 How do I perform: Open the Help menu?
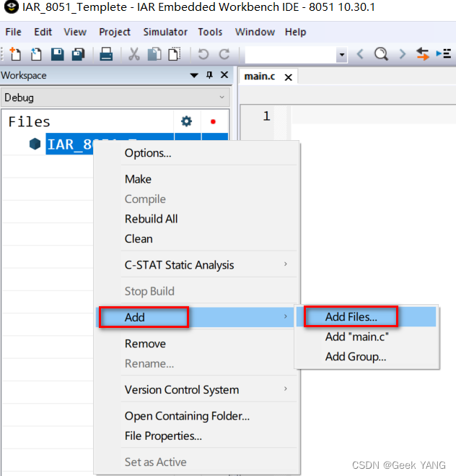tap(295, 32)
